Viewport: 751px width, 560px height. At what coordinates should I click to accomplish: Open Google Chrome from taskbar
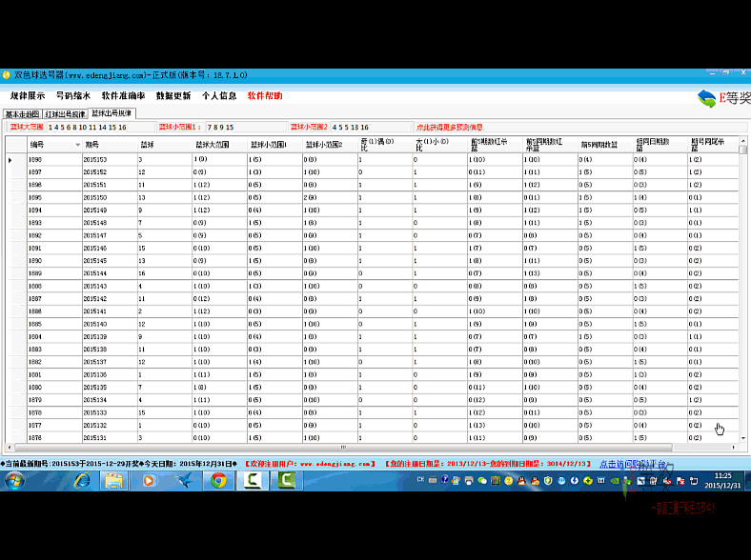(x=218, y=480)
